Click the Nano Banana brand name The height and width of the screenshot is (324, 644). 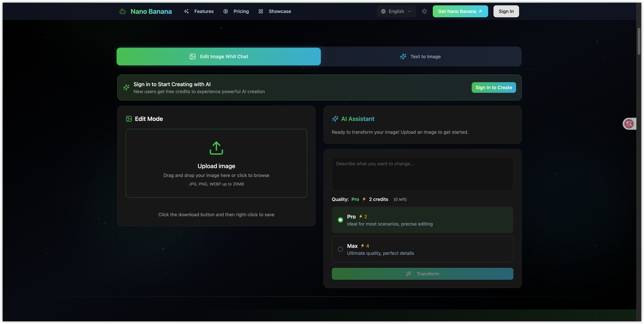point(151,11)
